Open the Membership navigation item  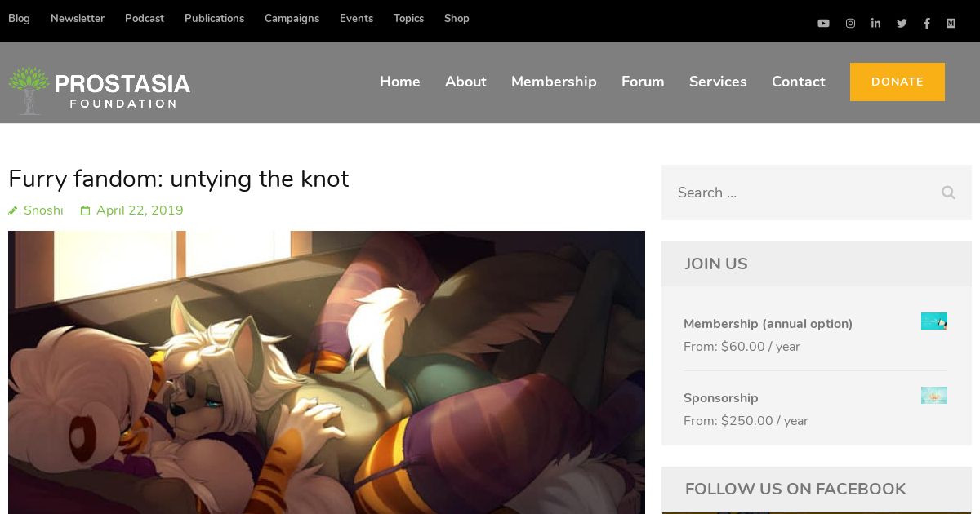(554, 82)
